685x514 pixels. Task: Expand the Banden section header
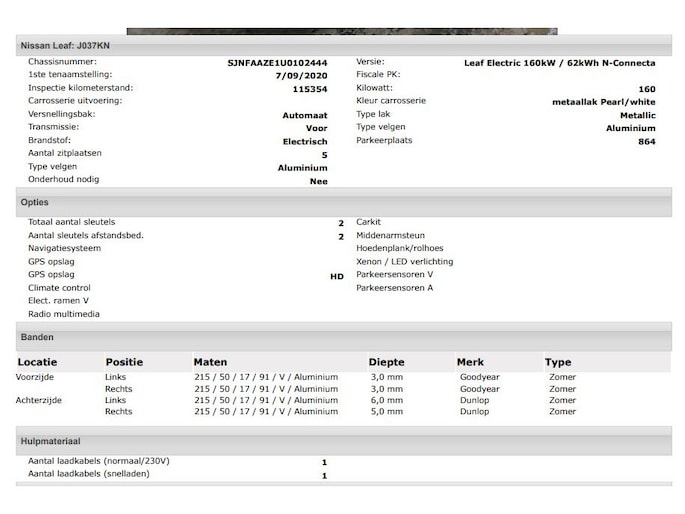[38, 337]
